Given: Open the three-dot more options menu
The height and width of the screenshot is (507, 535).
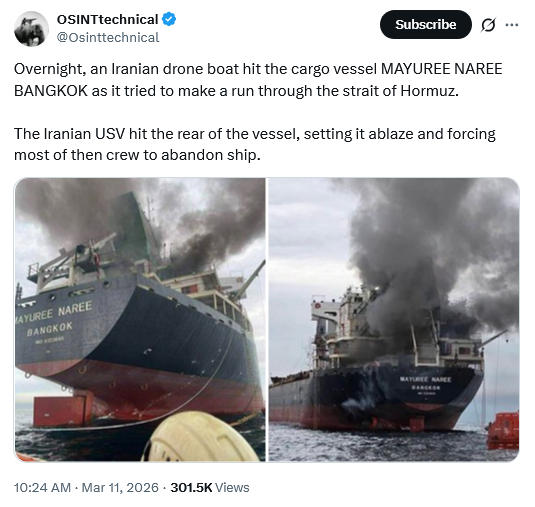Looking at the screenshot, I should [511, 25].
